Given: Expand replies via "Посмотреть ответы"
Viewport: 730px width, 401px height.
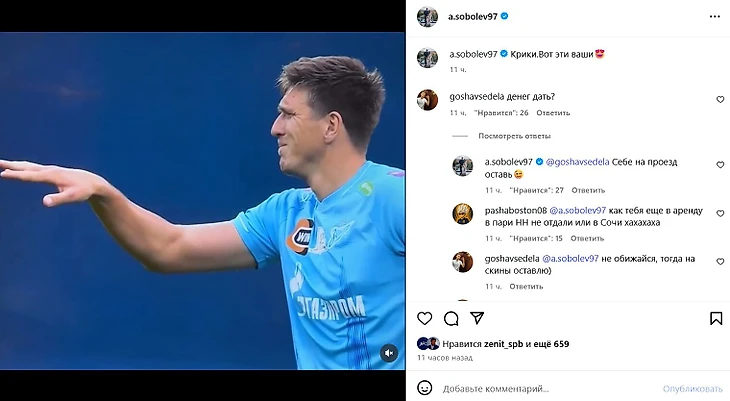Looking at the screenshot, I should 514,136.
